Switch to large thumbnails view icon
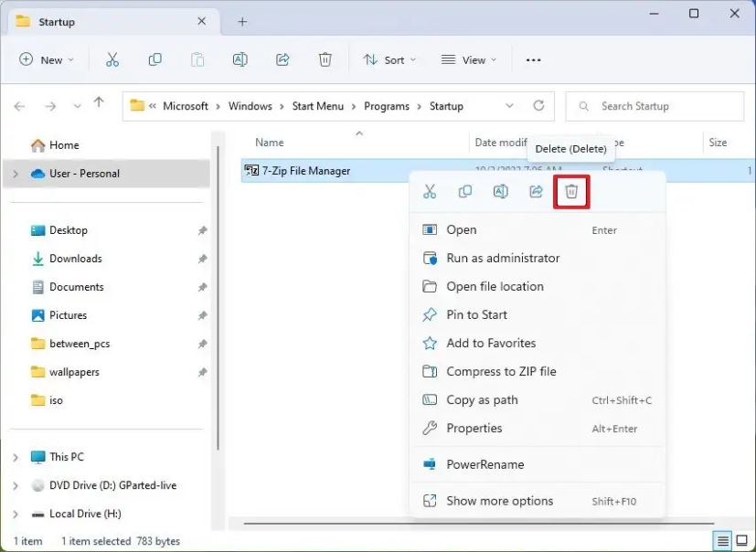756x552 pixels. pyautogui.click(x=742, y=541)
